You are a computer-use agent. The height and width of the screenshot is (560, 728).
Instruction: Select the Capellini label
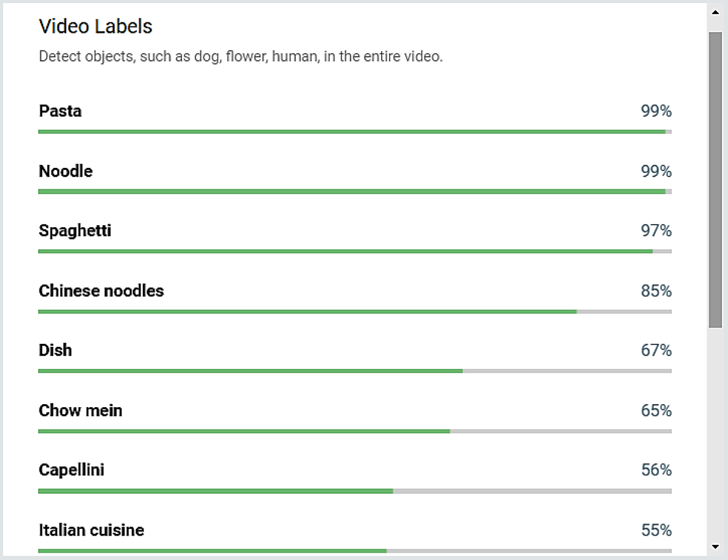(x=71, y=470)
